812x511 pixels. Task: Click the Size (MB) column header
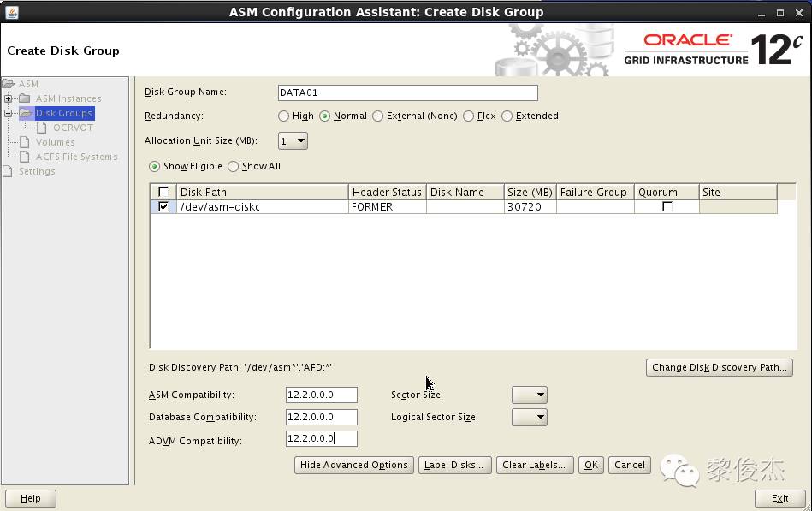click(530, 192)
